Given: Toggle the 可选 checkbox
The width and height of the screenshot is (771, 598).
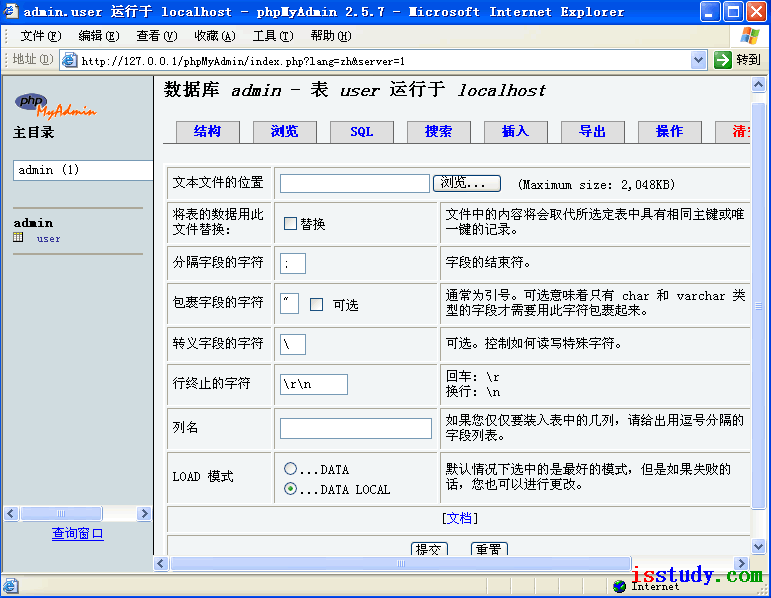Looking at the screenshot, I should tap(317, 305).
